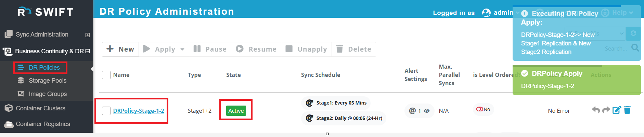
Task: Open Storage Pools menu item
Action: (48, 81)
